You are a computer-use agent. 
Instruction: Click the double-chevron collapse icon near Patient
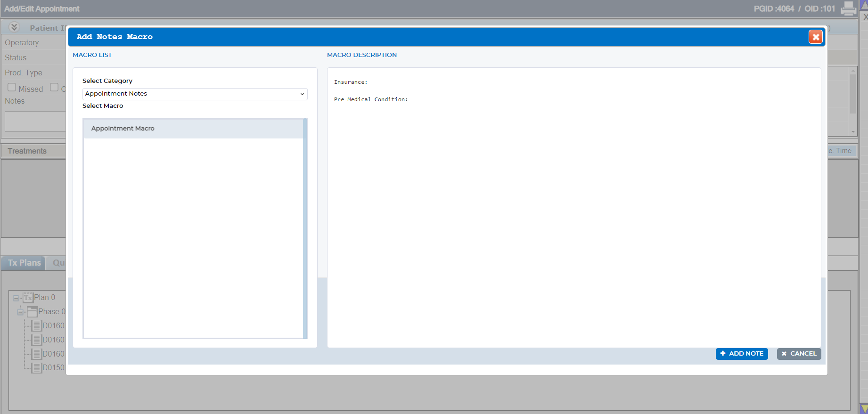click(x=14, y=27)
